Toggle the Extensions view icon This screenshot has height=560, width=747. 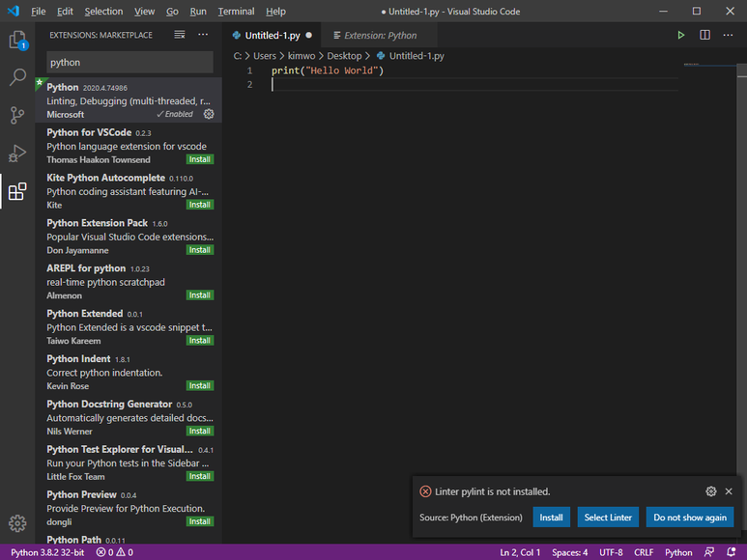(x=17, y=191)
